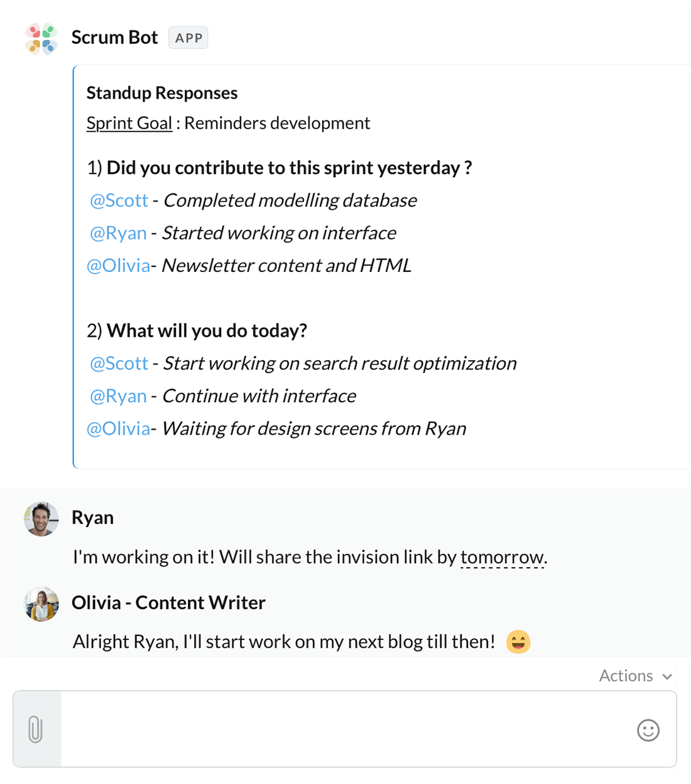This screenshot has width=691, height=784.
Task: Click the @Scott mention under question two
Action: pos(119,364)
